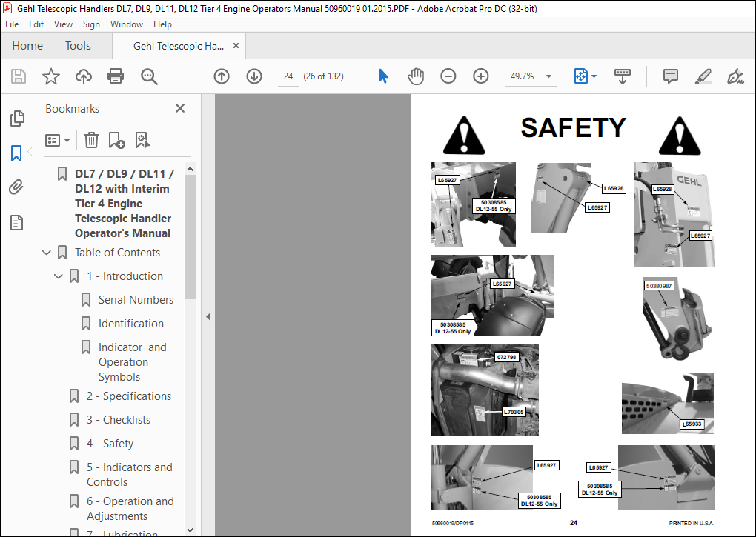Click the L65933 decal label on page

(692, 424)
